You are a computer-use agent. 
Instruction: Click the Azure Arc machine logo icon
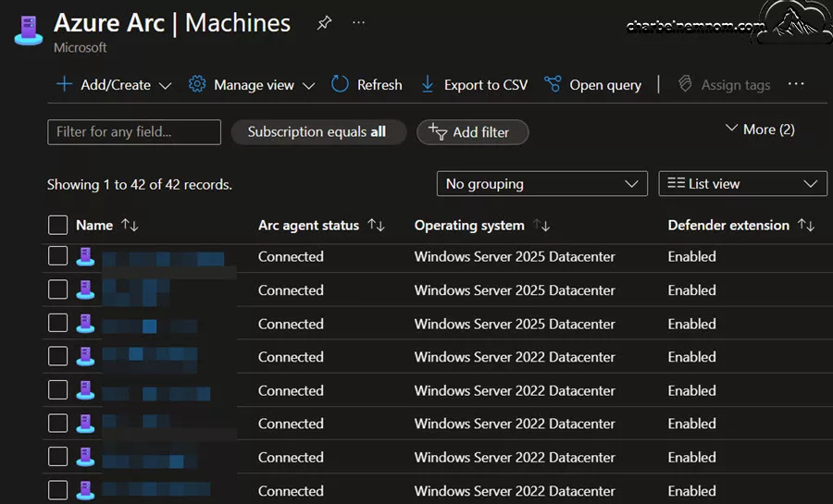(29, 31)
